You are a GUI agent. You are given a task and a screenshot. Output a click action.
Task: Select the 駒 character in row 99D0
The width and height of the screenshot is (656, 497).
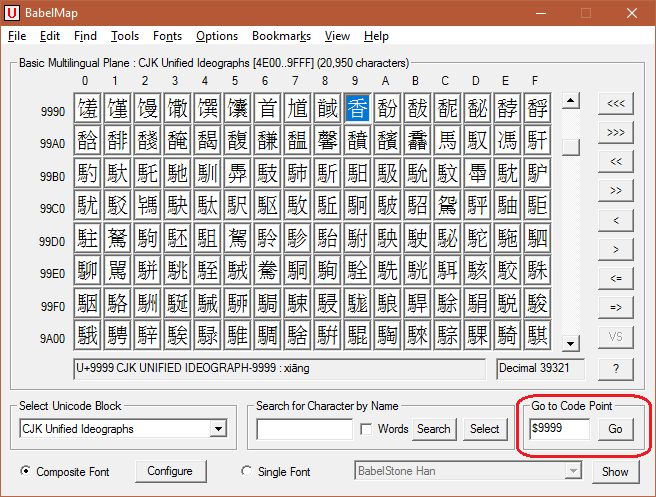click(147, 238)
